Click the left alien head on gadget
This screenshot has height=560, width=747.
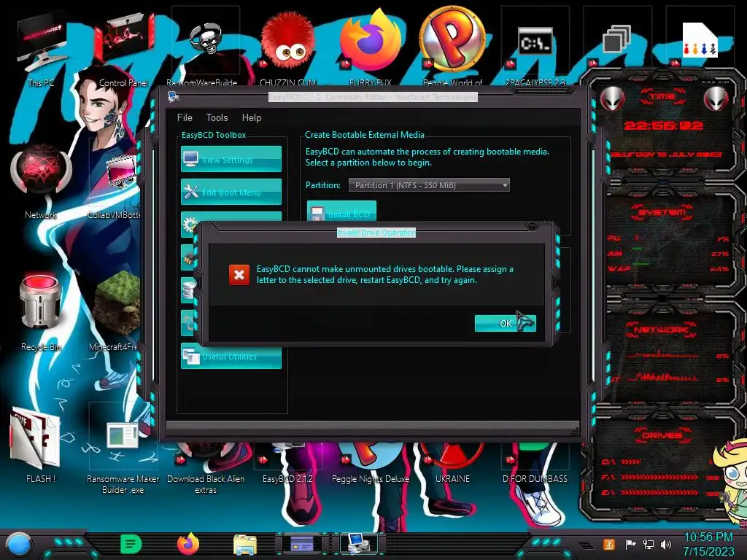(612, 100)
